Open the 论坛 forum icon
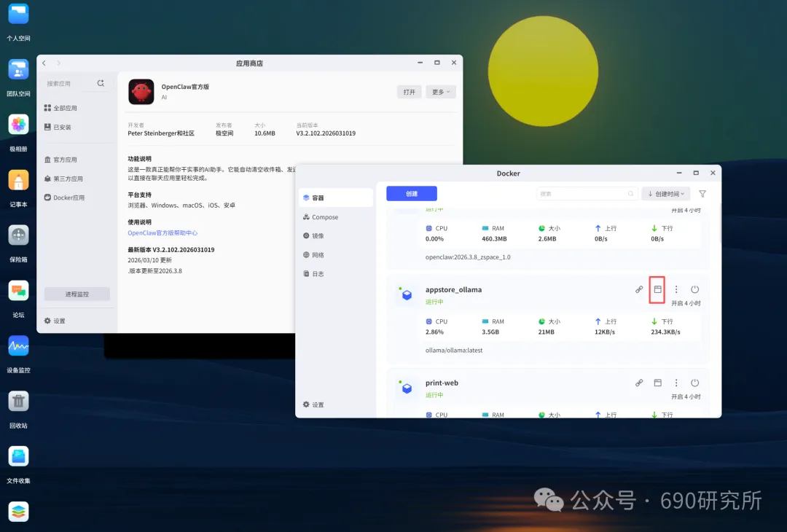 tap(18, 291)
